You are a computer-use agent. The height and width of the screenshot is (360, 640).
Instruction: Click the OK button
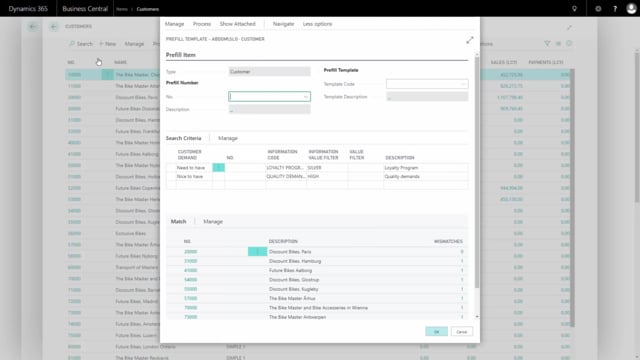coord(436,331)
